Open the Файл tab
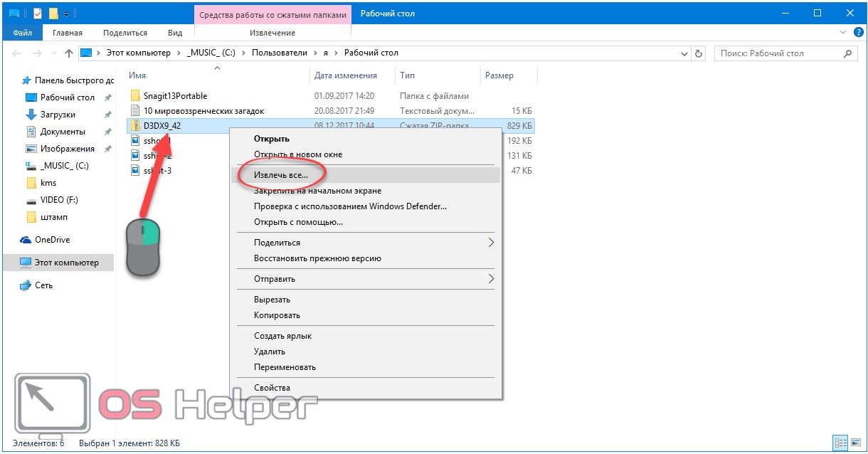 (22, 33)
